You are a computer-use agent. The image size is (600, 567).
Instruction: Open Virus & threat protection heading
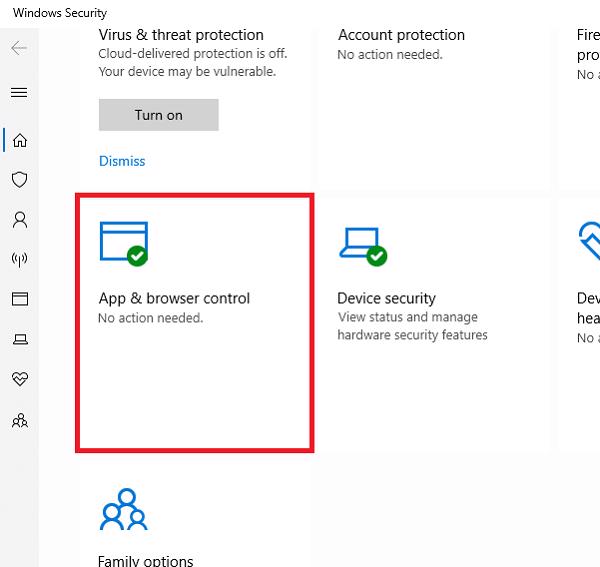pyautogui.click(x=181, y=35)
